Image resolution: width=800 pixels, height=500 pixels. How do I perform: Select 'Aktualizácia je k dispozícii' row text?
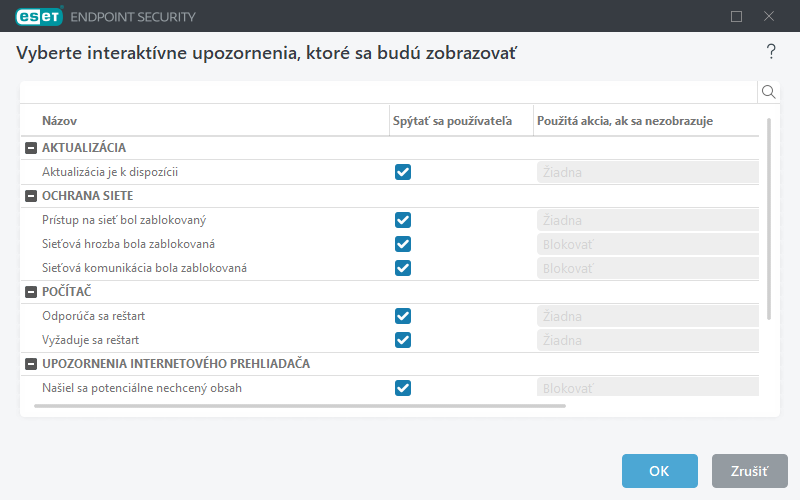point(110,172)
